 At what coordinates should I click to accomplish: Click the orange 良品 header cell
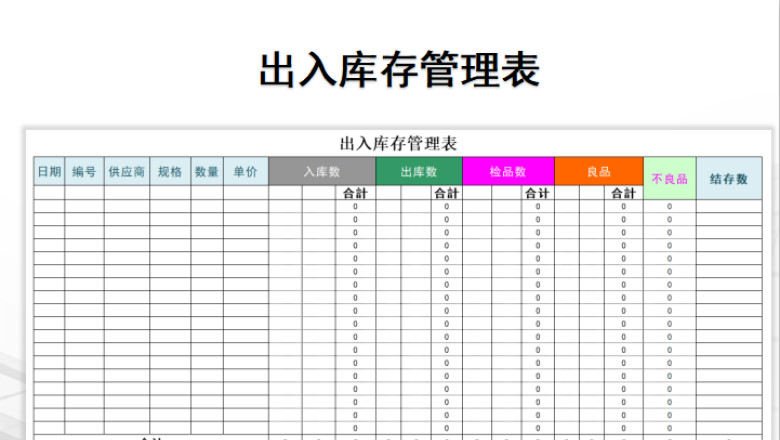tap(598, 172)
